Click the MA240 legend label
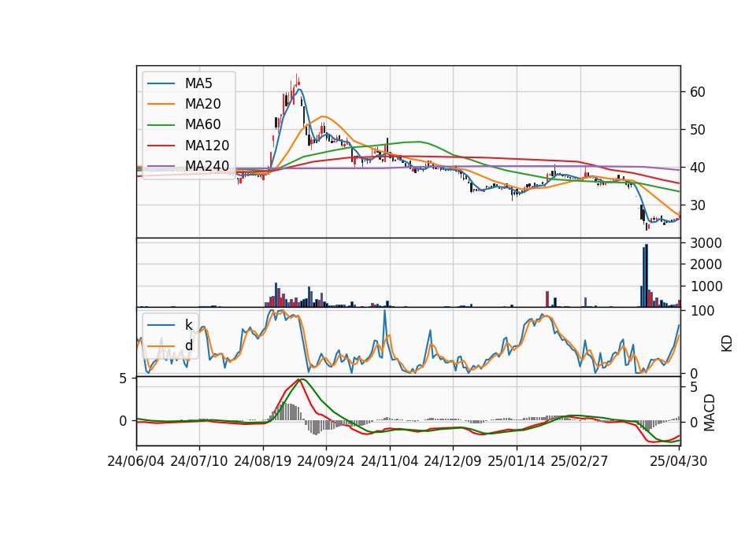The width and height of the screenshot is (756, 543). pos(207,166)
